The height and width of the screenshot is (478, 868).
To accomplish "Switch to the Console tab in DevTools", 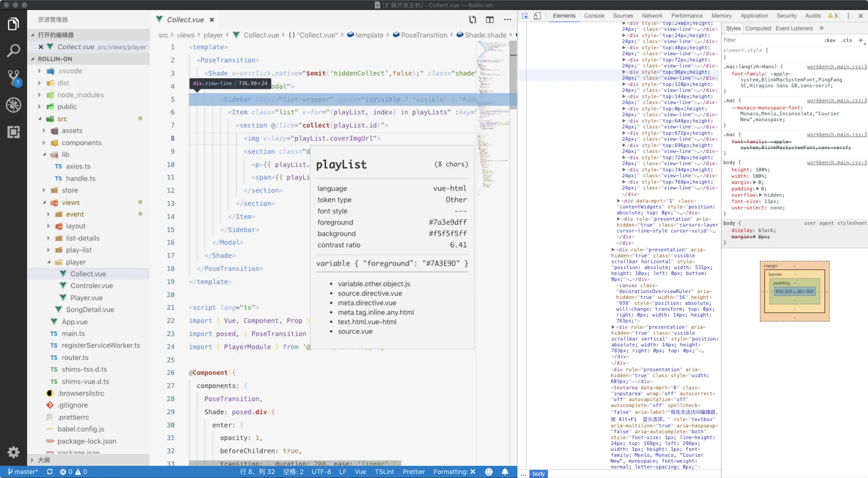I will pyautogui.click(x=594, y=16).
